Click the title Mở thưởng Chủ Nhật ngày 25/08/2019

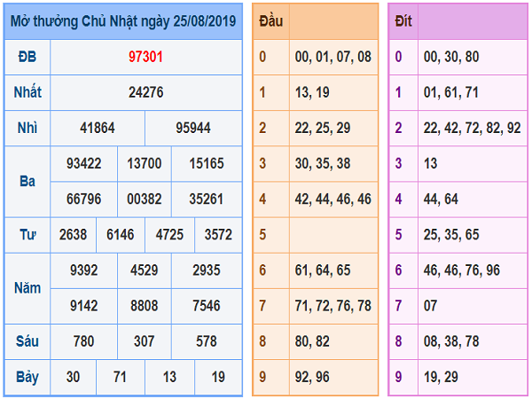[122, 21]
